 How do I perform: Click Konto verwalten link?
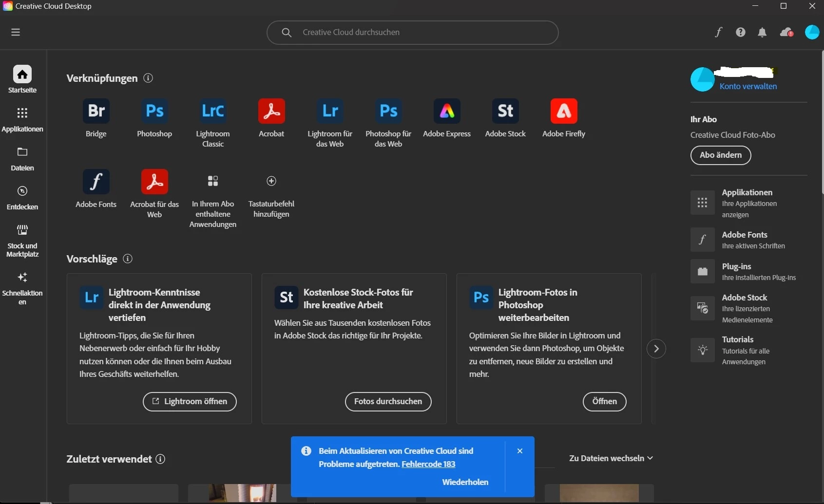[x=748, y=86]
